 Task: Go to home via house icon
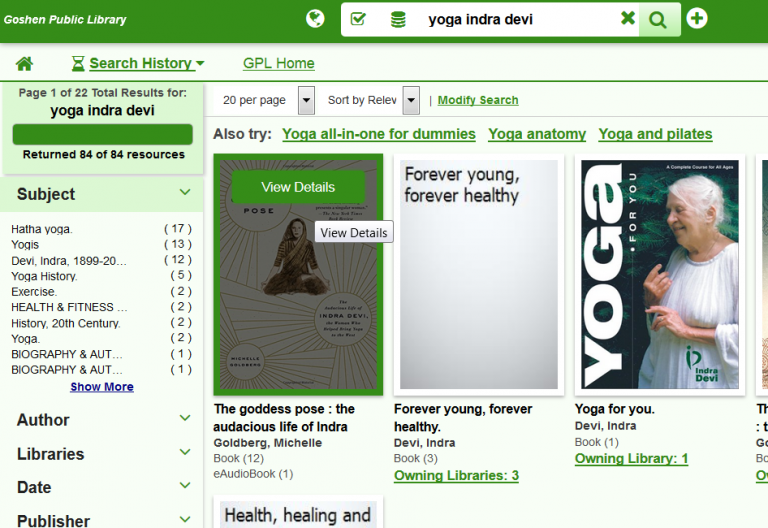[24, 64]
